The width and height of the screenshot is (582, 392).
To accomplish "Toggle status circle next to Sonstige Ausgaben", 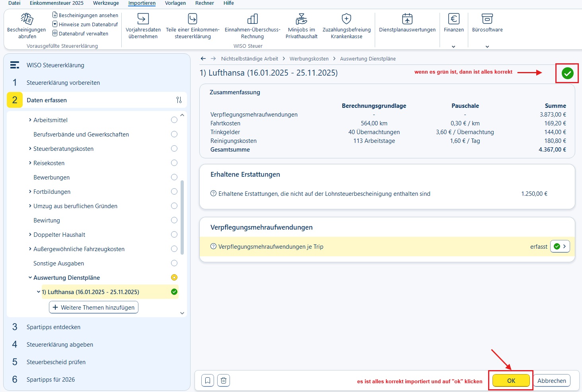I will click(174, 263).
